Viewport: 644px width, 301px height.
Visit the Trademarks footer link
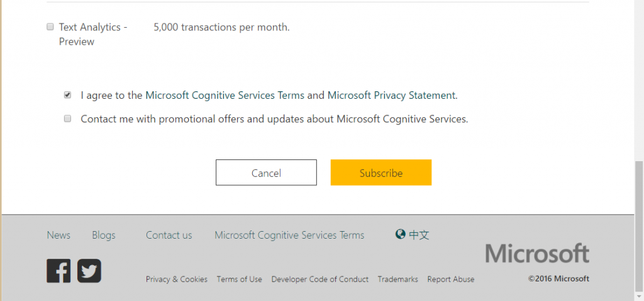tap(397, 279)
